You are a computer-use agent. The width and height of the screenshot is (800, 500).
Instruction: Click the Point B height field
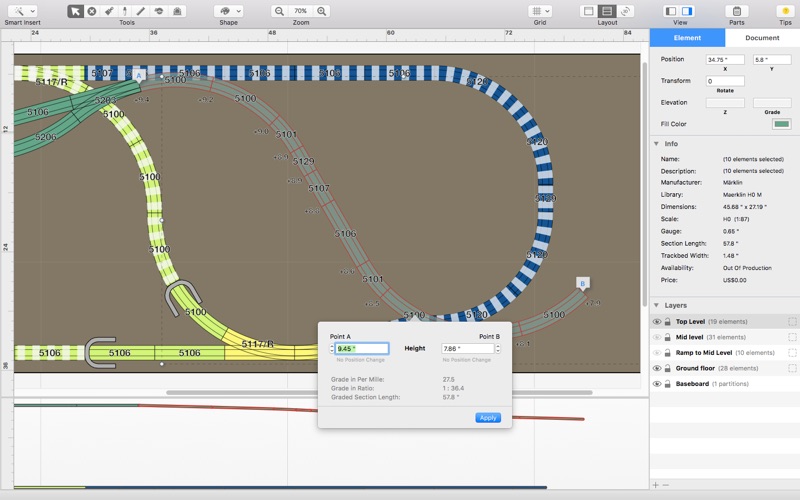coord(467,349)
